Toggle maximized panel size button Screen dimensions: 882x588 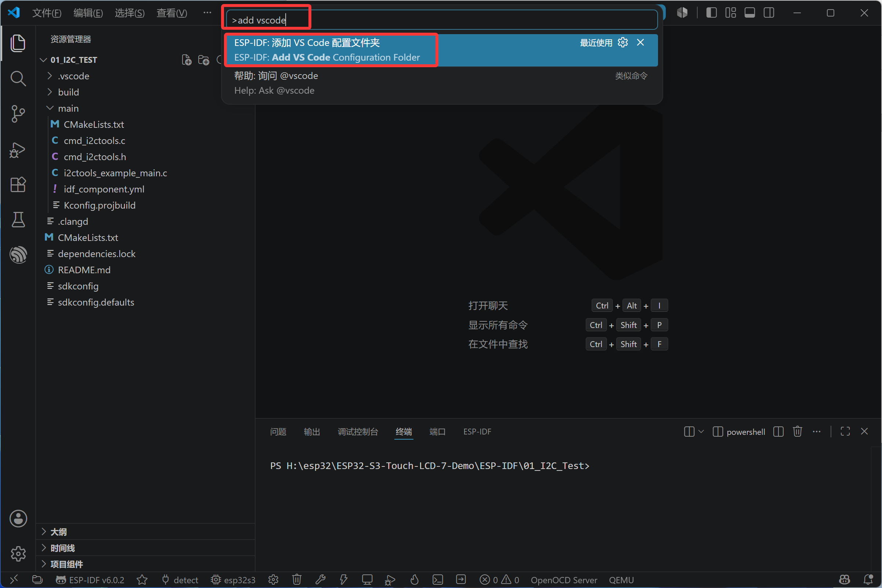tap(845, 431)
